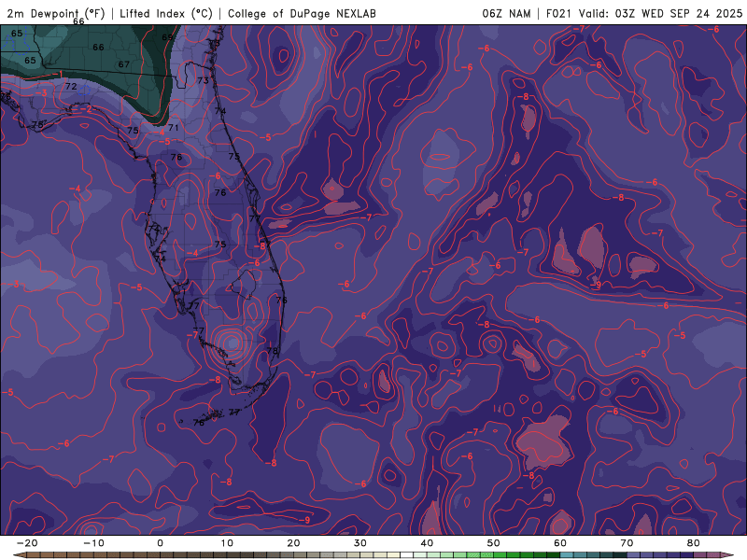747x560 pixels.
Task: Click the 20 label on the color scale
Action: click(x=293, y=543)
